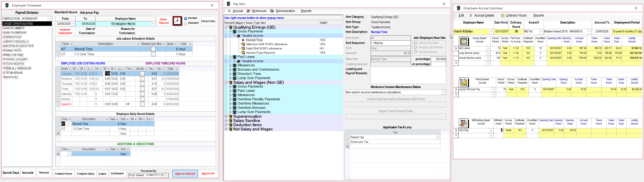Click the Extract Data button

pyautogui.click(x=208, y=21)
